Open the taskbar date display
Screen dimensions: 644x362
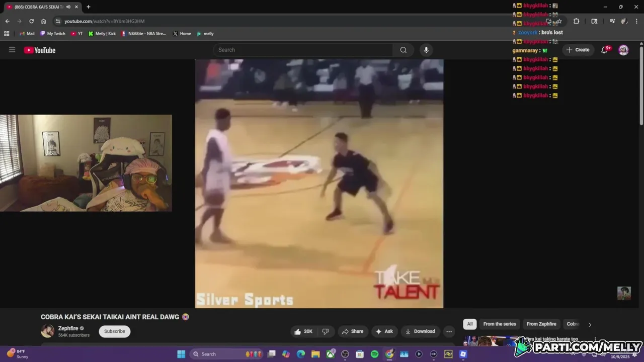pos(620,356)
